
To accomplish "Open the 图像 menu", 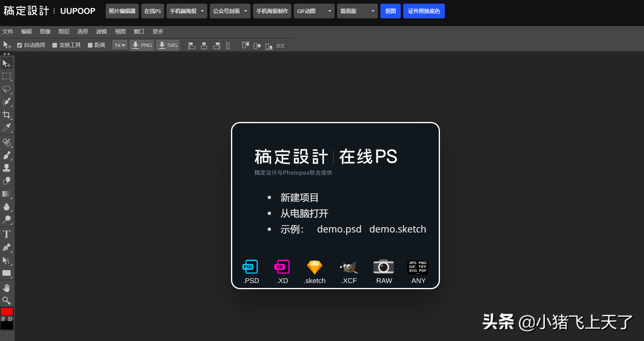I will pos(45,31).
